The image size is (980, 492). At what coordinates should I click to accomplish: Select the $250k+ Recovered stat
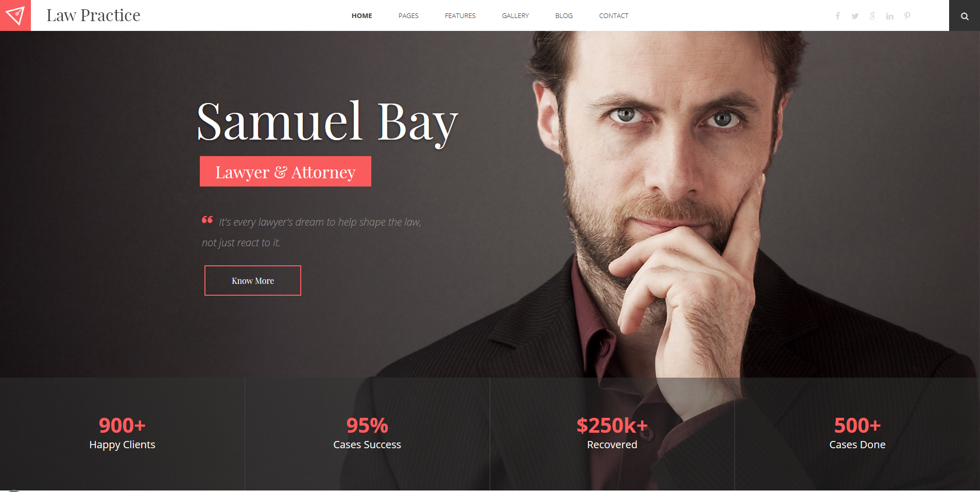pos(612,433)
